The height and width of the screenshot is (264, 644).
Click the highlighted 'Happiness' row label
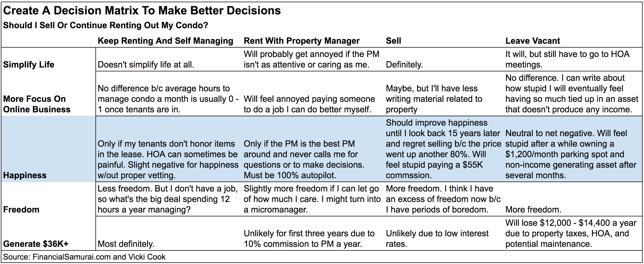[x=25, y=175]
